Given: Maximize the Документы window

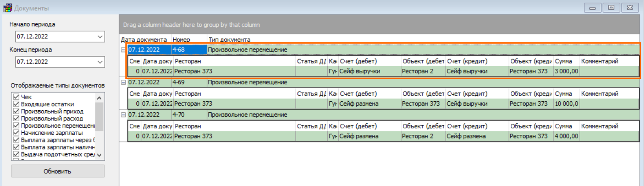Looking at the screenshot, I should tap(611, 8).
